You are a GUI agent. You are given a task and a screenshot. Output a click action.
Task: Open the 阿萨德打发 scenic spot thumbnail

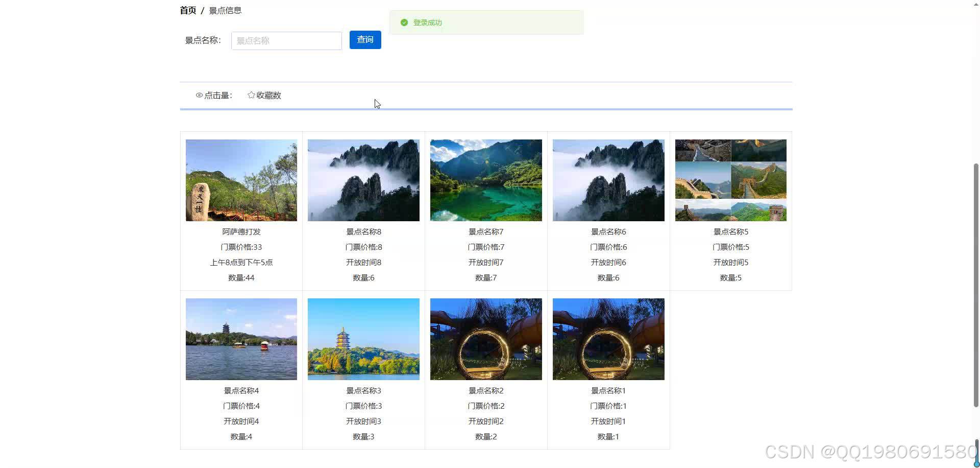(x=241, y=180)
